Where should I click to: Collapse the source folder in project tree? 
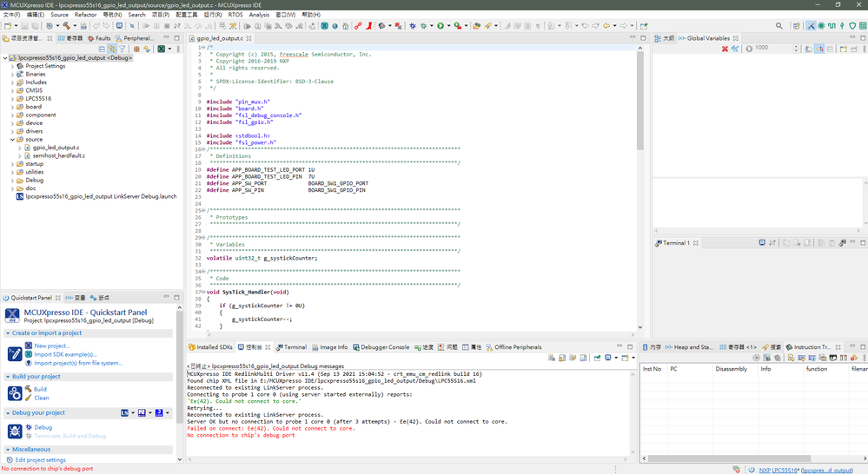[x=12, y=140]
